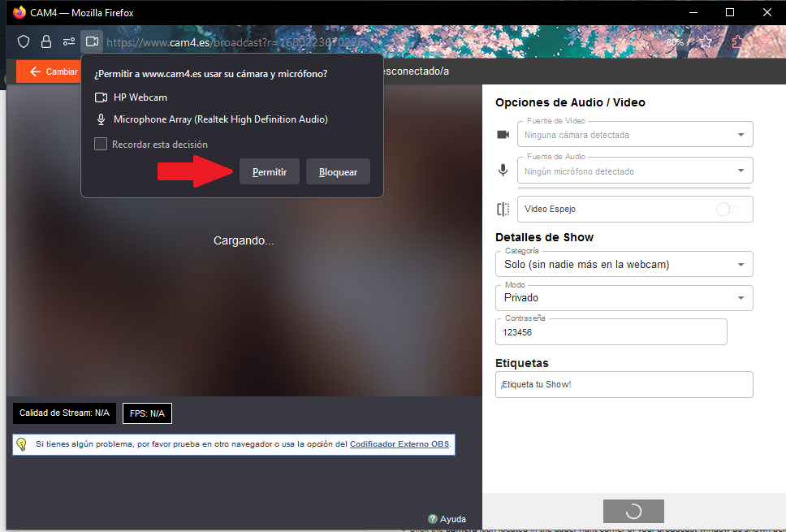Viewport: 786px width, 532px height.
Task: Open the site permissions icon in address bar
Action: point(69,41)
